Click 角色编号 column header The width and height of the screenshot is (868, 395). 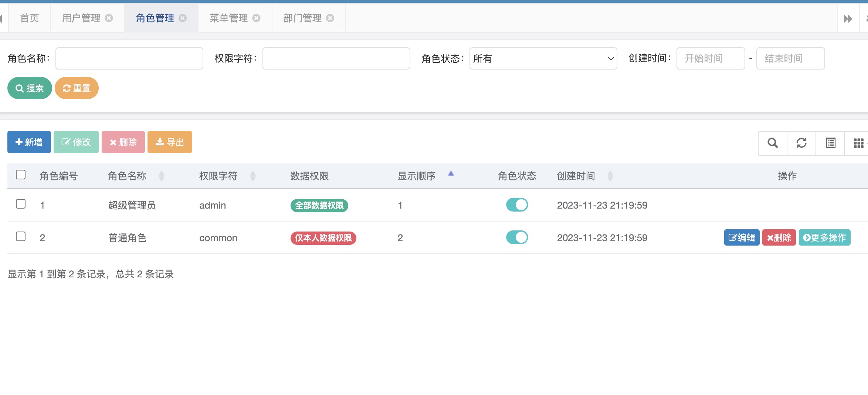(59, 176)
